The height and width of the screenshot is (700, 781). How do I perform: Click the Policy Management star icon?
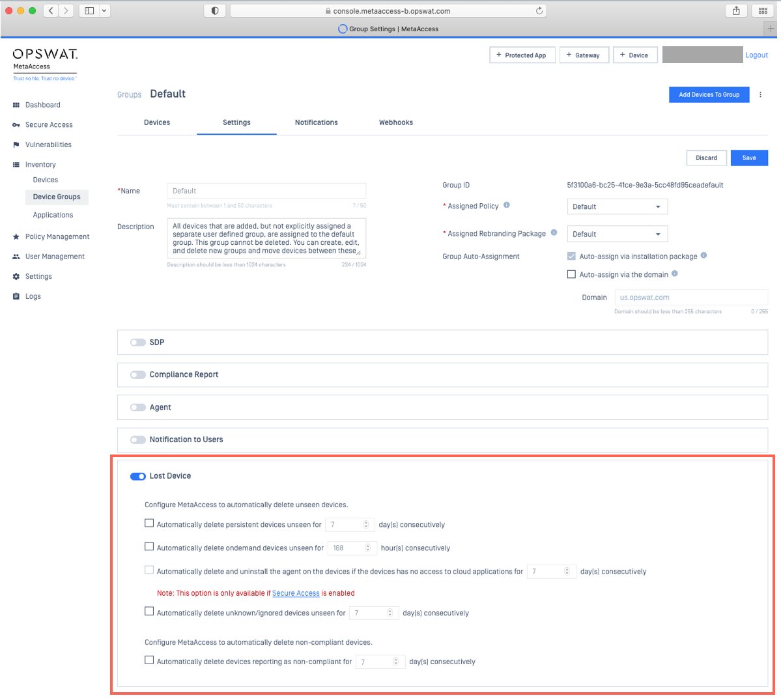[16, 237]
